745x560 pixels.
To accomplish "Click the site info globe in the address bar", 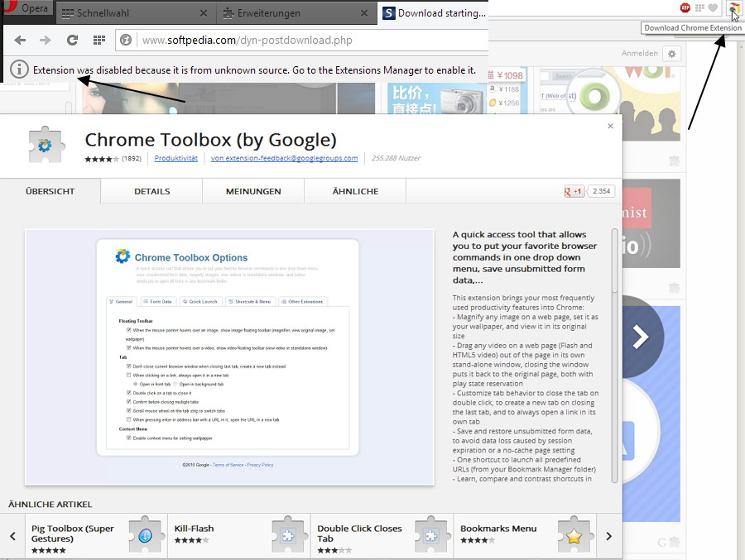I will [126, 41].
